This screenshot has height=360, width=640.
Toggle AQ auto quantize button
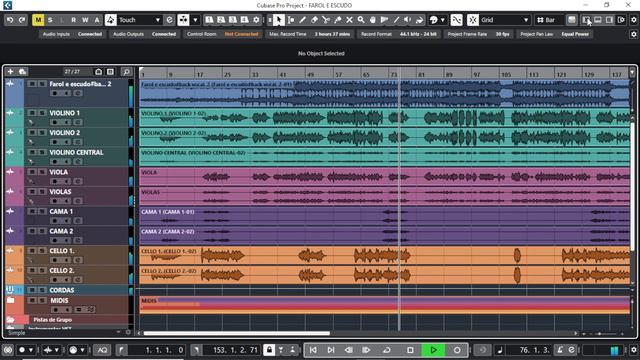coord(102,350)
